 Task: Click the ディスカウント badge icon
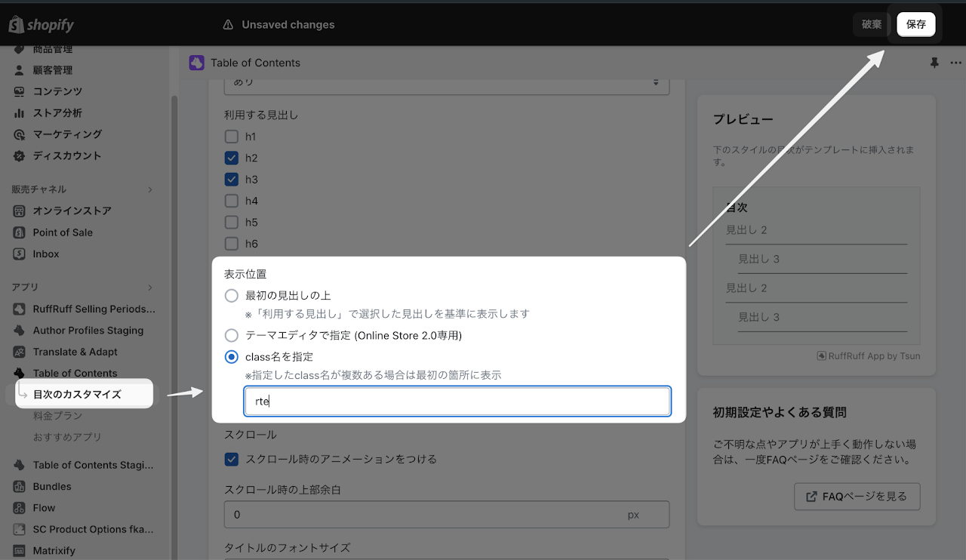[20, 155]
